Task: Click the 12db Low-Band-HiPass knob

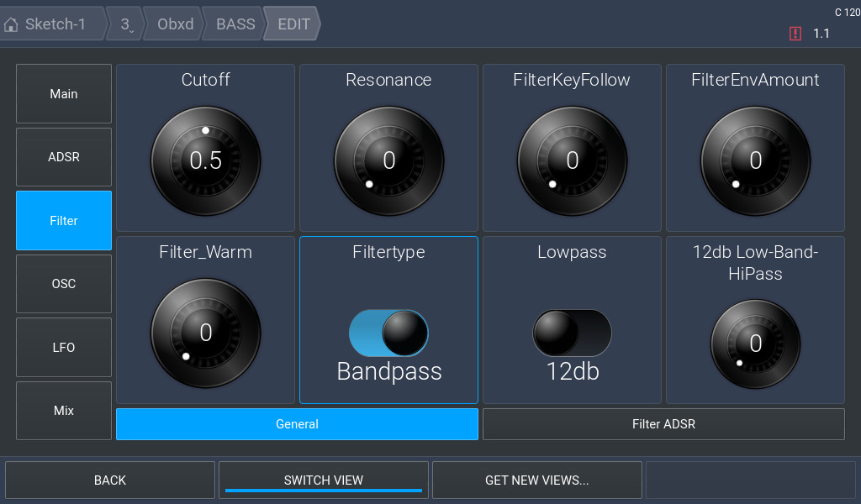Action: 756,344
